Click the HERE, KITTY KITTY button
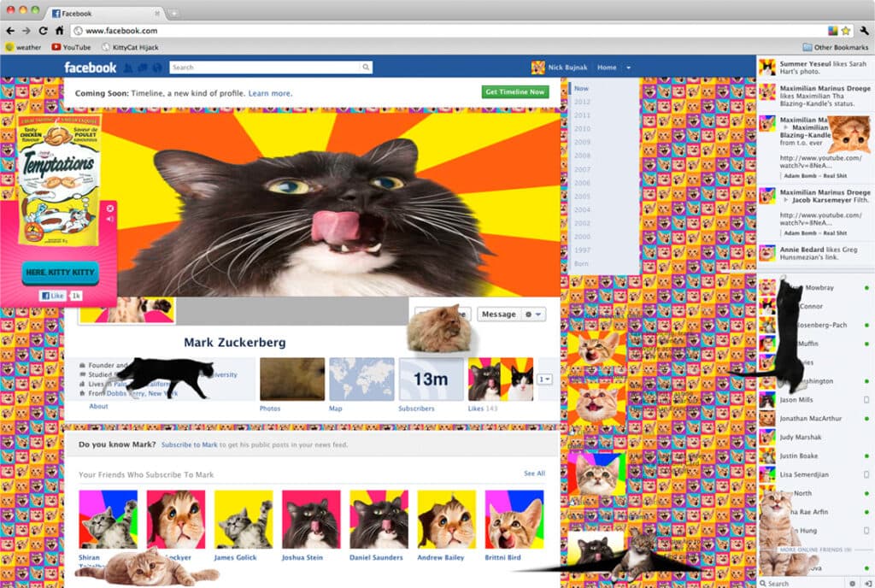Screen dimensions: 875x588 (x=61, y=273)
